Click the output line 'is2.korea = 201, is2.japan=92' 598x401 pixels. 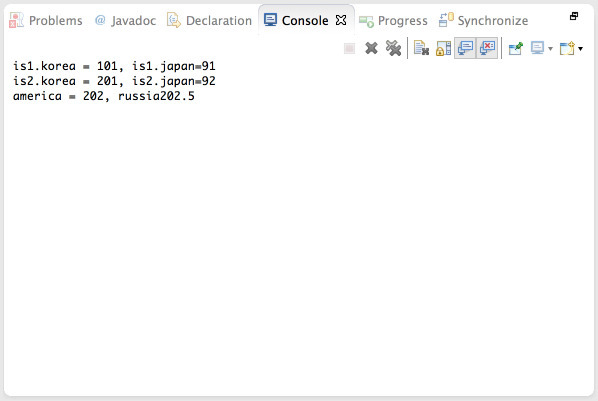[114, 81]
